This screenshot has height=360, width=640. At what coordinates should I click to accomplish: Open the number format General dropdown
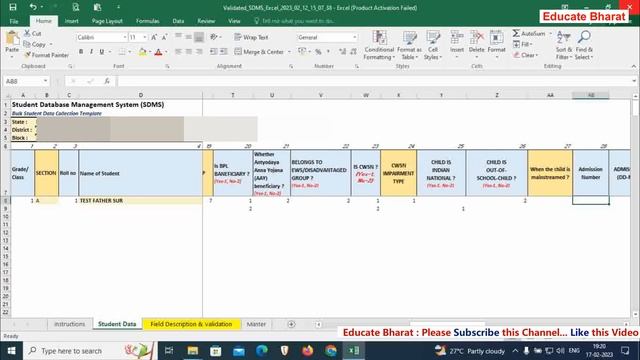click(x=354, y=37)
